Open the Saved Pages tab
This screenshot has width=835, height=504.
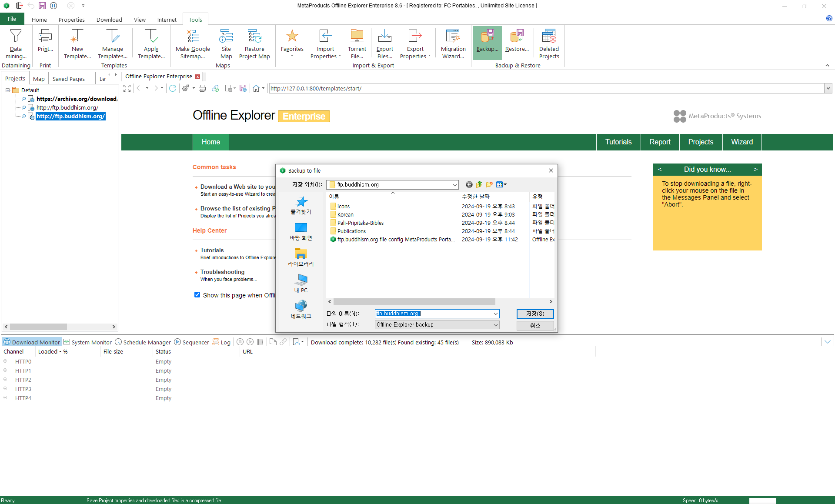[x=68, y=79]
